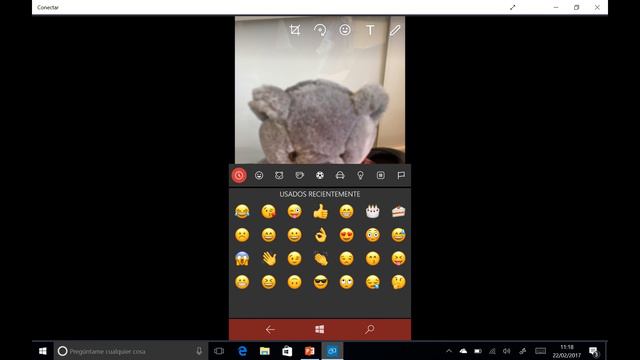
Task: Switch to the food and drink emoji tab
Action: coord(300,176)
